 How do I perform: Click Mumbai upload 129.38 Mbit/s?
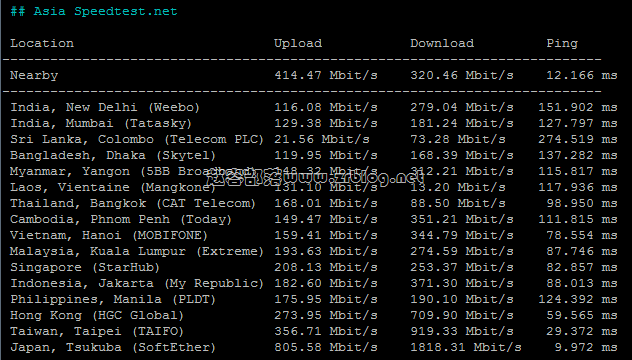pyautogui.click(x=326, y=123)
